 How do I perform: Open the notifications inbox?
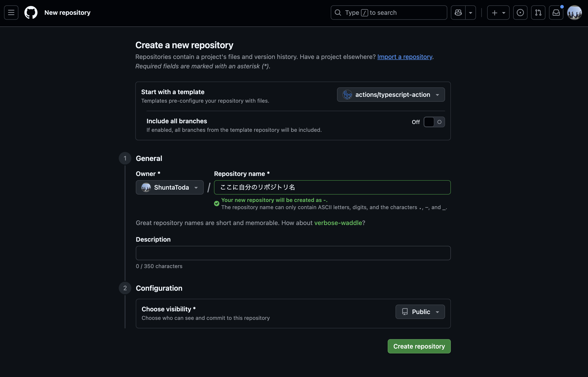tap(556, 13)
